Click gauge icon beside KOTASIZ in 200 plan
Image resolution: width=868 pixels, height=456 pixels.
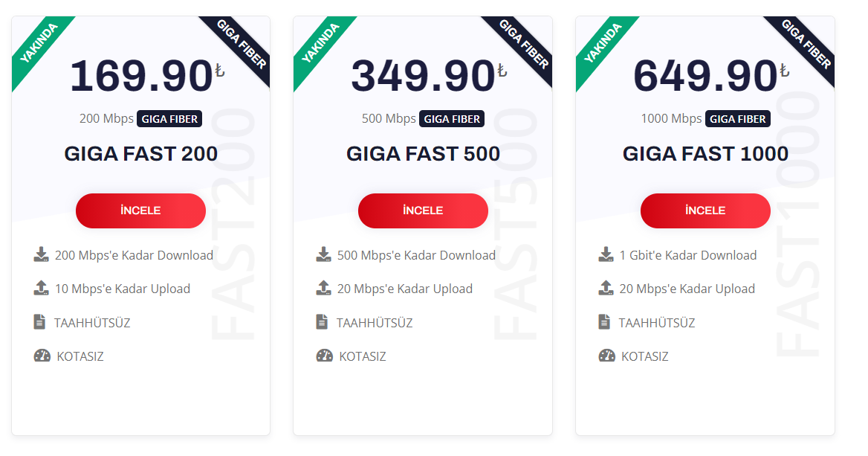point(42,356)
